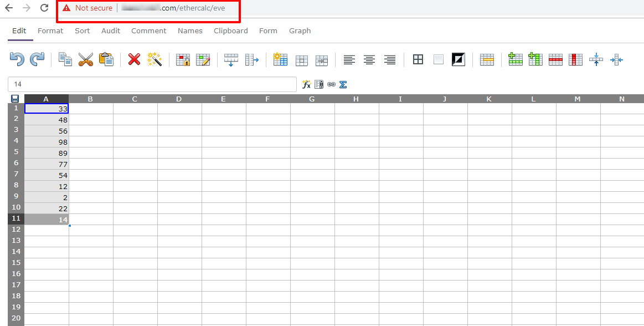Viewport: 644px width, 326px height.
Task: Click the browser Reload button
Action: coord(44,8)
